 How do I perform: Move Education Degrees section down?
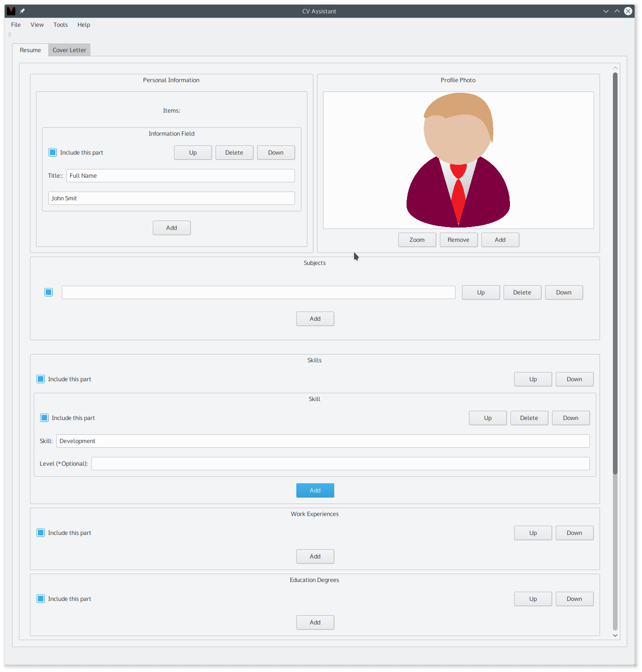tap(575, 599)
